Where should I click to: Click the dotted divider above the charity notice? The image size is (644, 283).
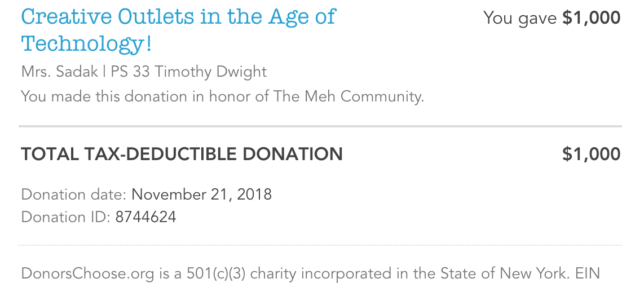coord(320,245)
